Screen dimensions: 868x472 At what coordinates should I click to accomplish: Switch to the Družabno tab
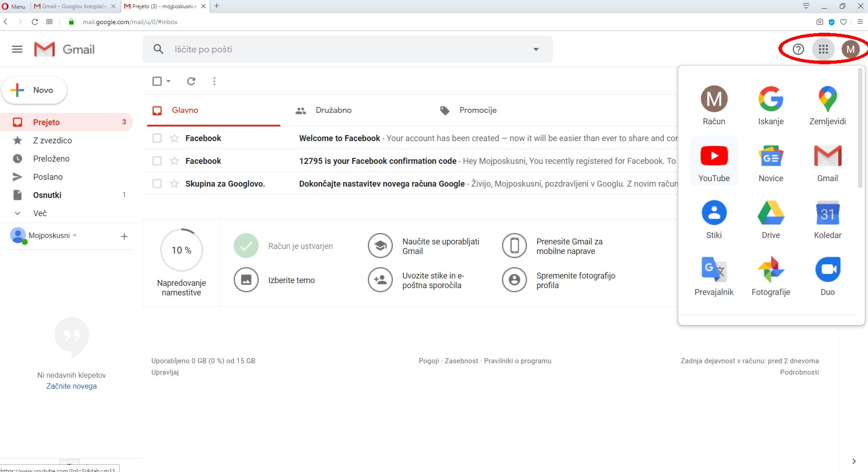[x=333, y=110]
